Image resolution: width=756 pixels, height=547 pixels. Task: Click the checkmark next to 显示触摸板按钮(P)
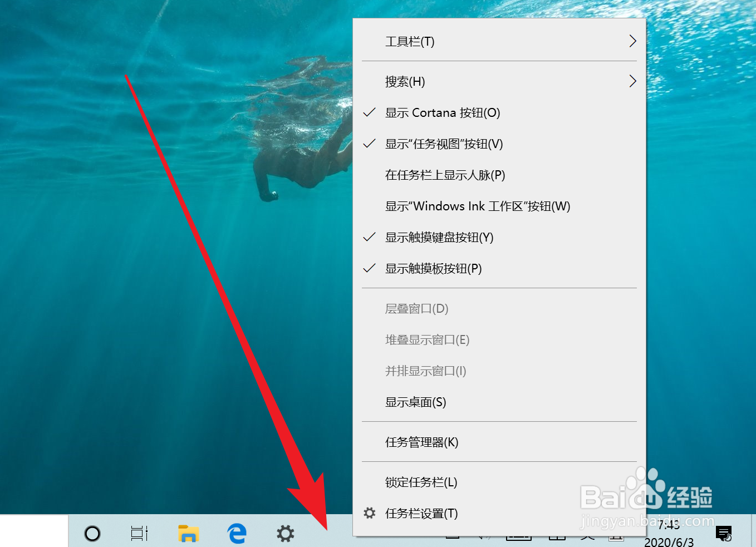click(x=369, y=268)
